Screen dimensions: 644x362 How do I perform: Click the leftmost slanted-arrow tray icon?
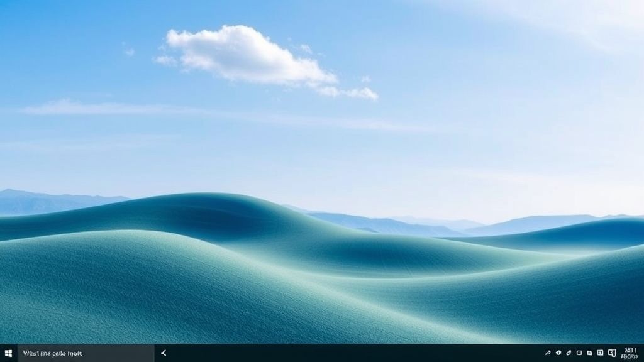click(548, 353)
